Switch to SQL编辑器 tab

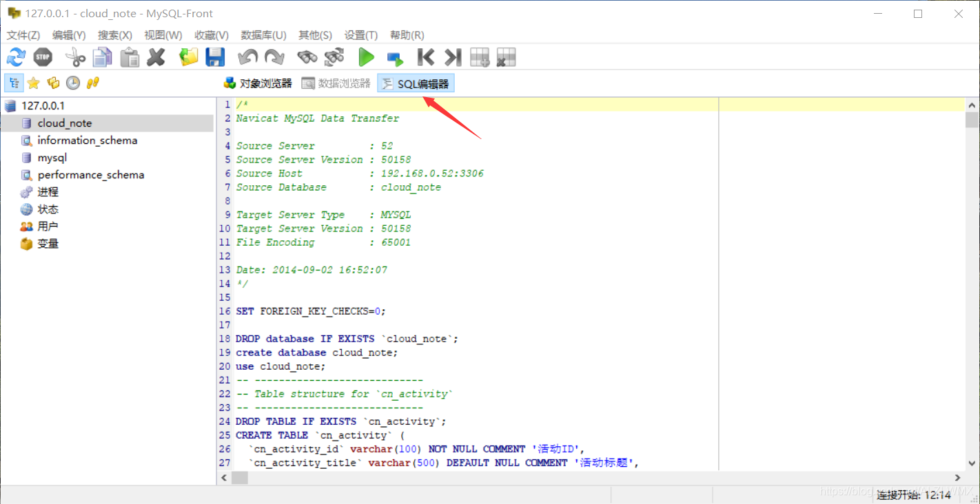[x=416, y=83]
